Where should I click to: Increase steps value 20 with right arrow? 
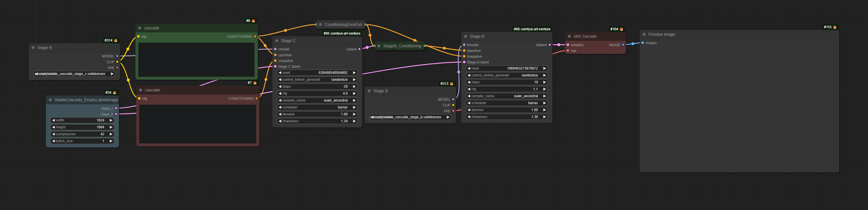point(354,87)
